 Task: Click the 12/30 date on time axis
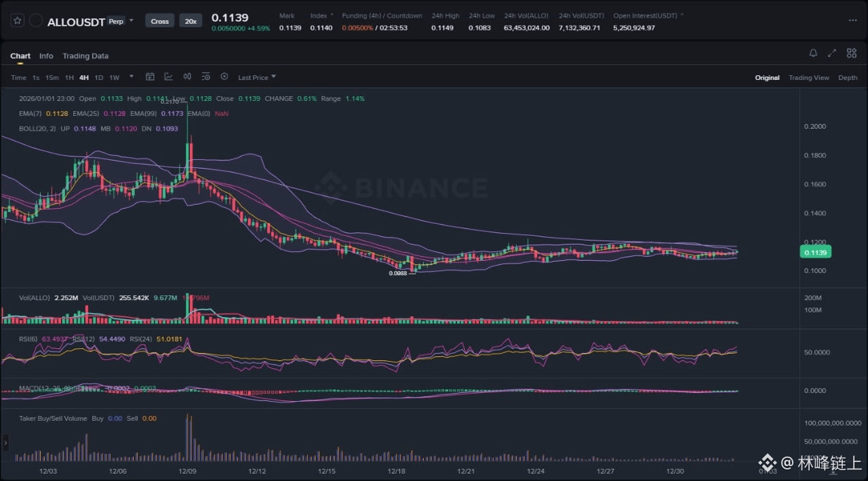point(675,471)
